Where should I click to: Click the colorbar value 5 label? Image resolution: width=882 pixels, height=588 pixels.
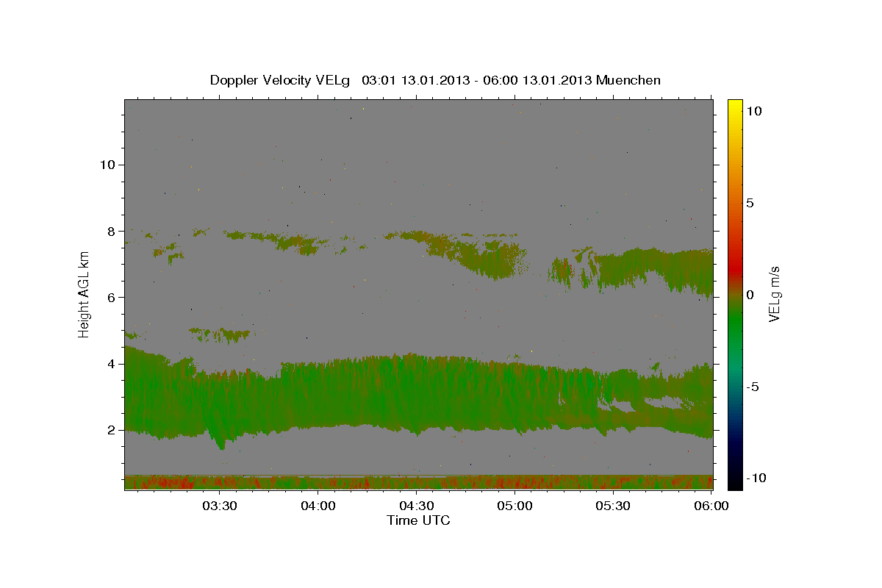750,203
